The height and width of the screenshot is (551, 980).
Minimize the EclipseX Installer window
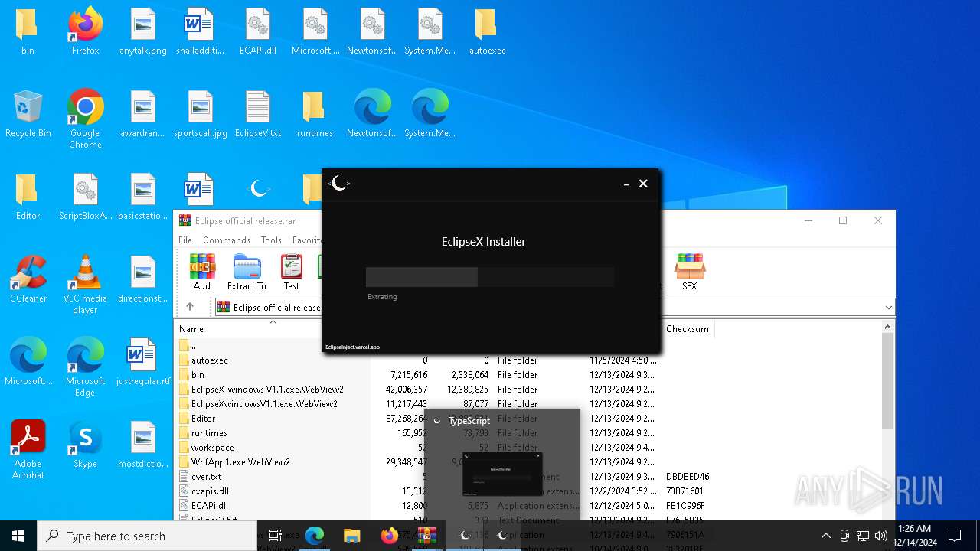[x=626, y=184]
